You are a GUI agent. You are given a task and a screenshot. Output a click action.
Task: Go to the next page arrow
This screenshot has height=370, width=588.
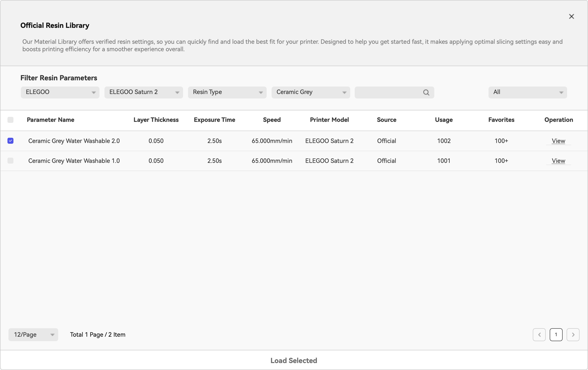[x=573, y=335]
